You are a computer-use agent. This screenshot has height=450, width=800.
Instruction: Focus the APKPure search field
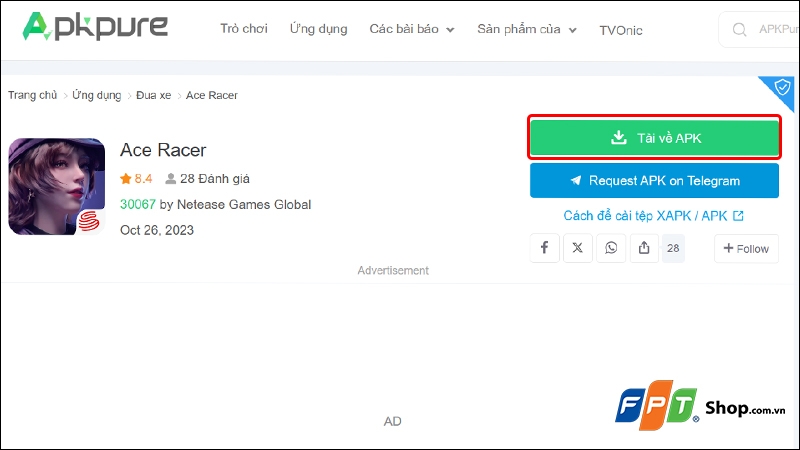coord(759,30)
